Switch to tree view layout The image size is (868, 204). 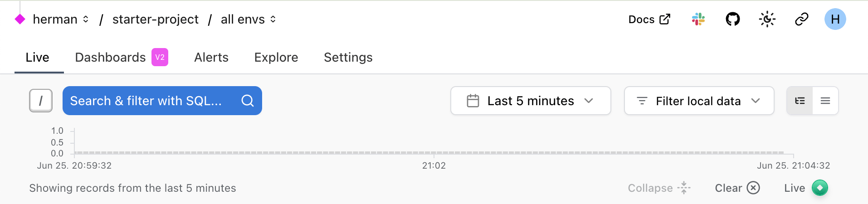point(800,101)
